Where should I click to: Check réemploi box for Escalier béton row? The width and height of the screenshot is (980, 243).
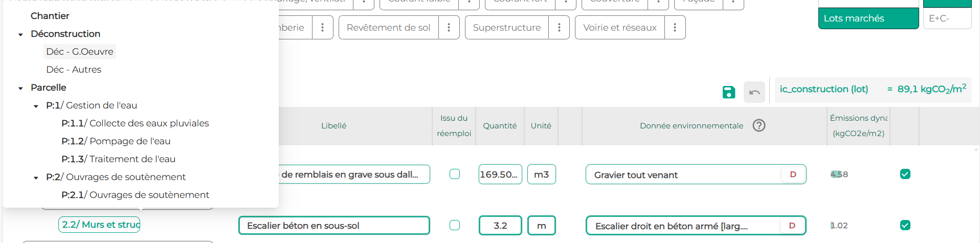click(x=455, y=225)
